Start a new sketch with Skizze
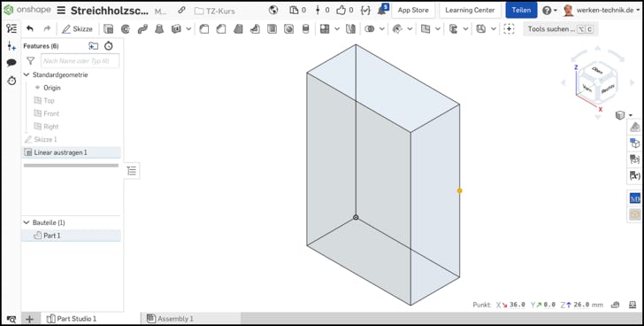The height and width of the screenshot is (326, 644). [x=77, y=28]
